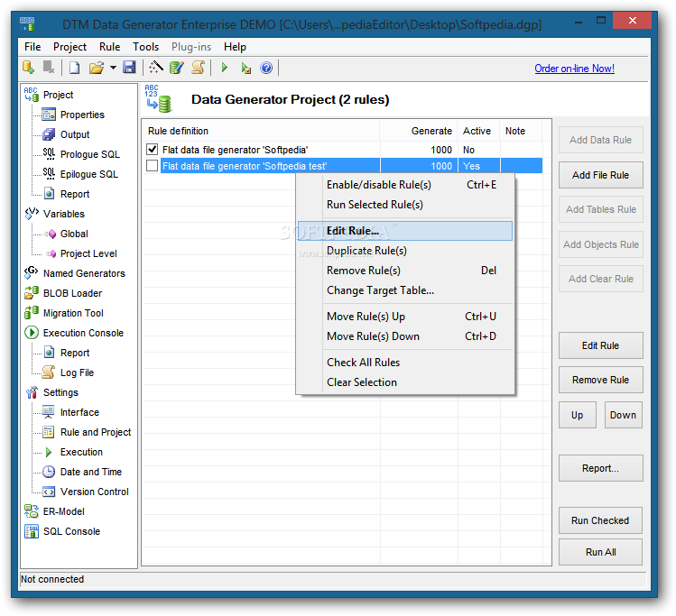Screen dimensions: 676x616
Task: Choose Edit Rule... from context menu
Action: (x=405, y=231)
